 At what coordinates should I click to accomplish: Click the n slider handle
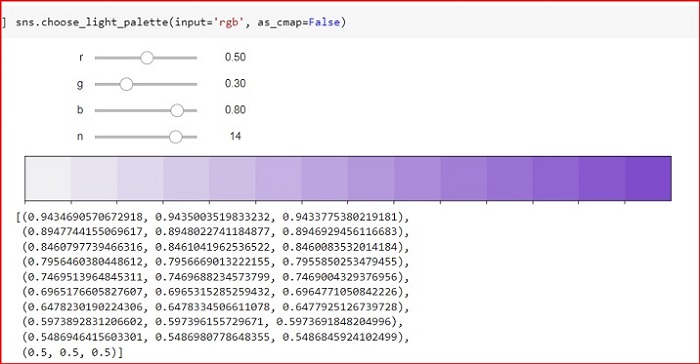coord(176,137)
